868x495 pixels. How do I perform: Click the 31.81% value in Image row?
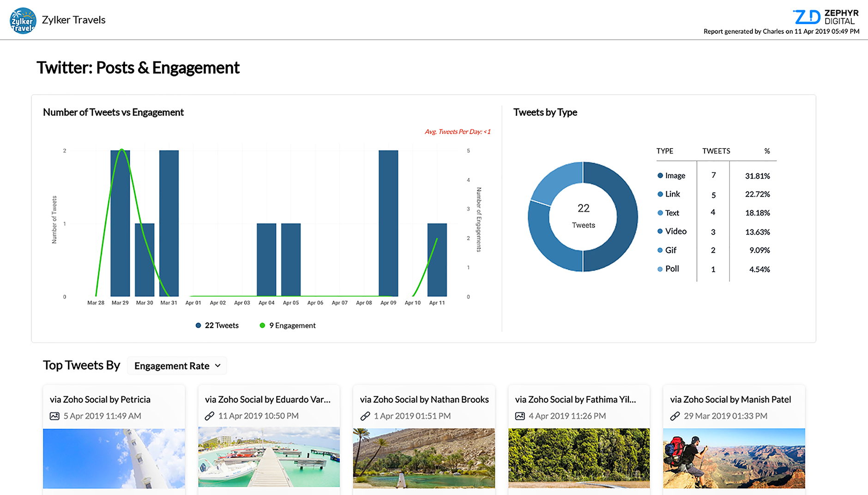tap(758, 176)
